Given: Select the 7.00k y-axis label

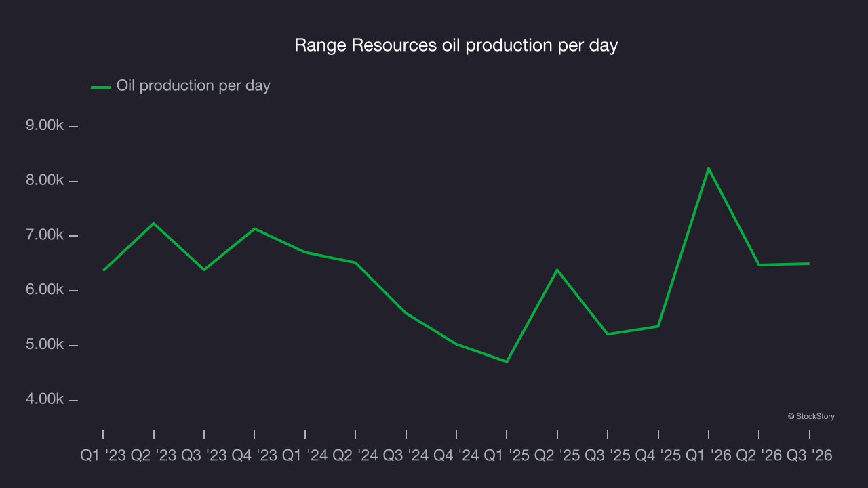Looking at the screenshot, I should [x=45, y=235].
